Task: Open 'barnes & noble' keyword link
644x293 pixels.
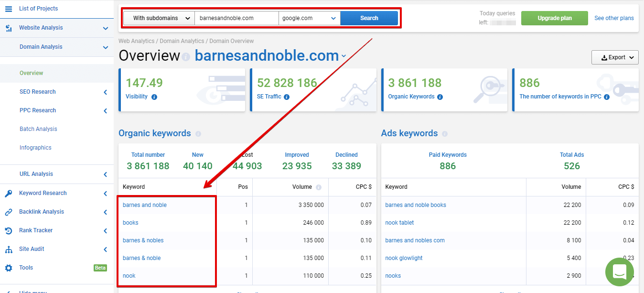Action: pos(142,258)
